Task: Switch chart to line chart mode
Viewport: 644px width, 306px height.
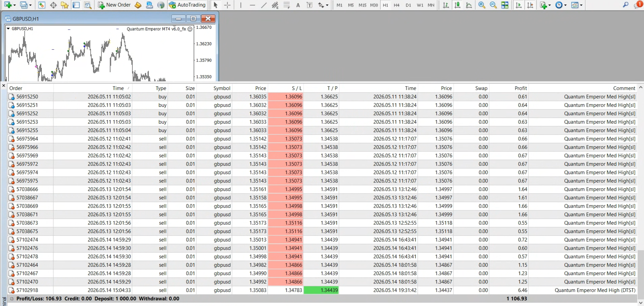Action: [x=469, y=5]
